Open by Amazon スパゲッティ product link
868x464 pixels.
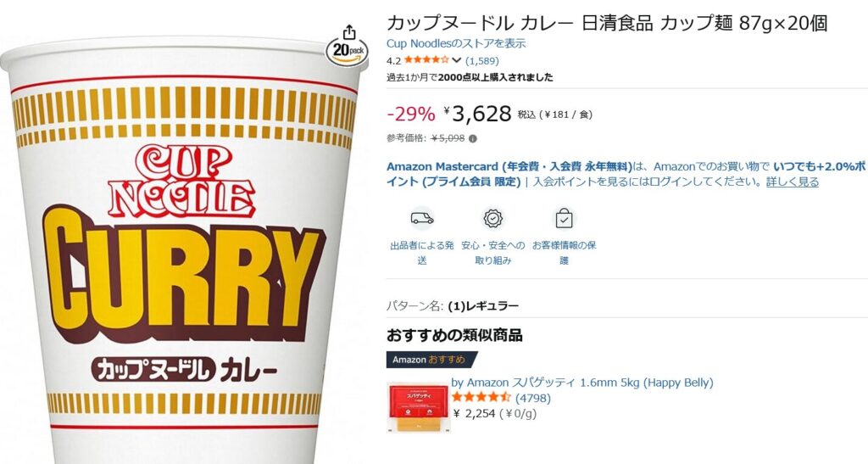(x=582, y=383)
